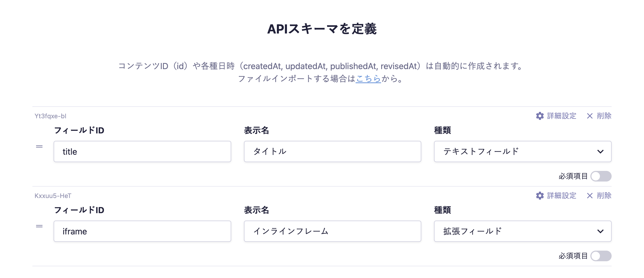Click the field ID input containing iframe
The image size is (644, 278).
coord(142,231)
